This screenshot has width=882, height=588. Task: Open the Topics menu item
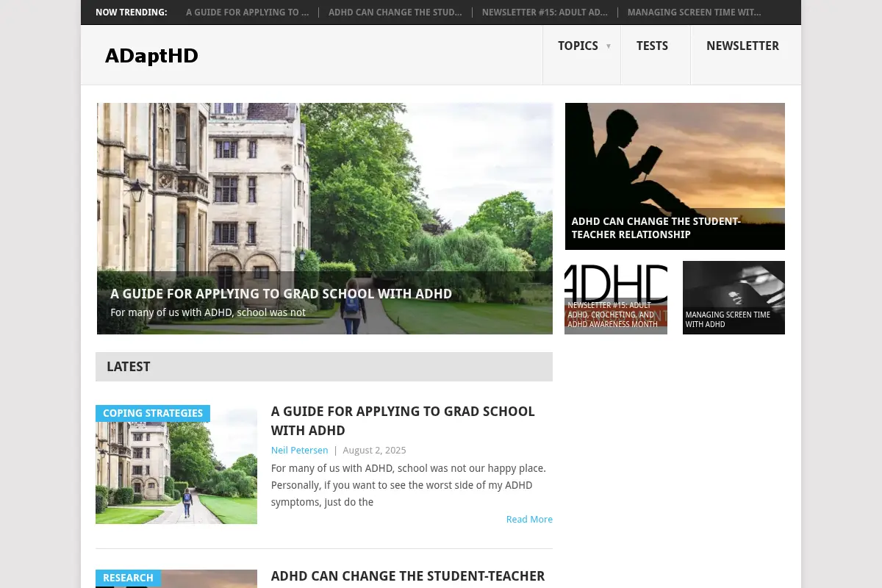[x=578, y=46]
